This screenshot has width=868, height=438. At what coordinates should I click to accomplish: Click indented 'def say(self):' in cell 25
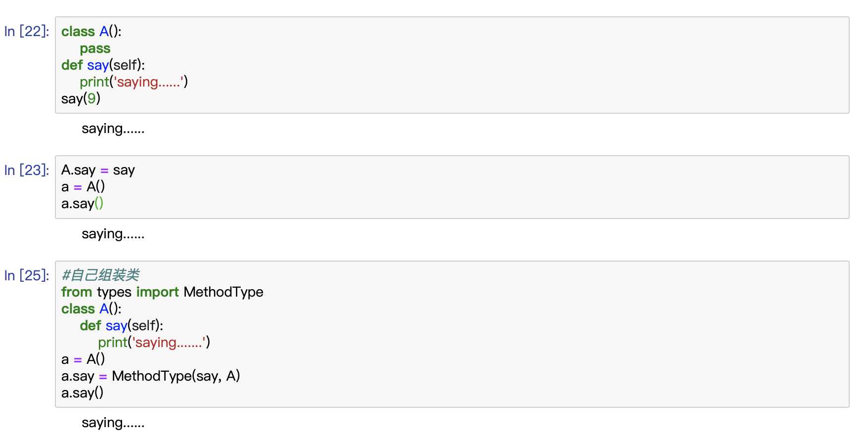122,325
